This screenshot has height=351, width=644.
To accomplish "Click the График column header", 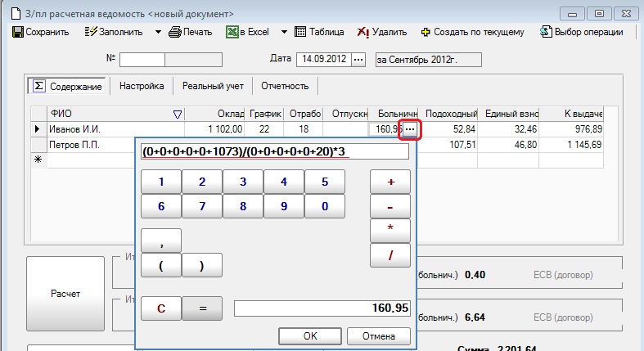I will [x=264, y=114].
